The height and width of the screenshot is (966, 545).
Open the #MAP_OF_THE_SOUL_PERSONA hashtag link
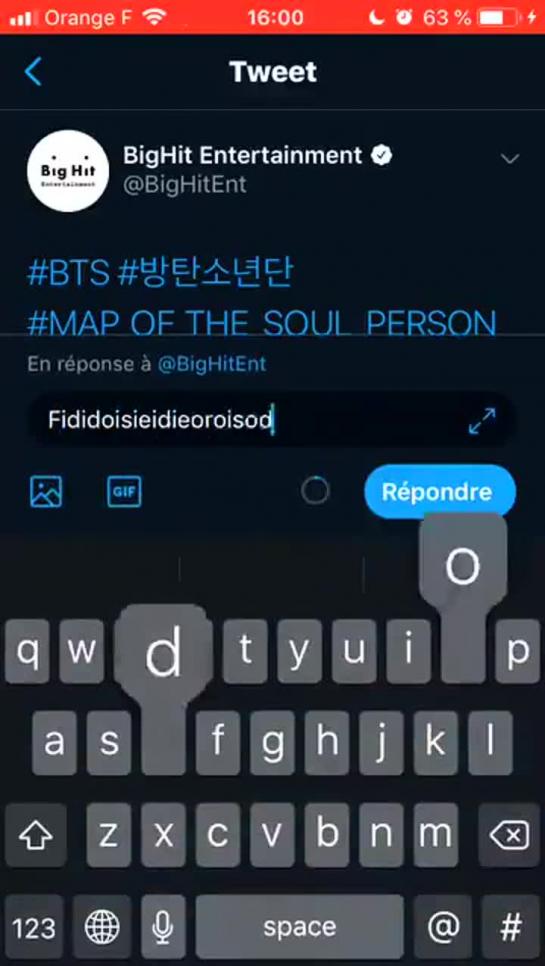click(x=262, y=322)
